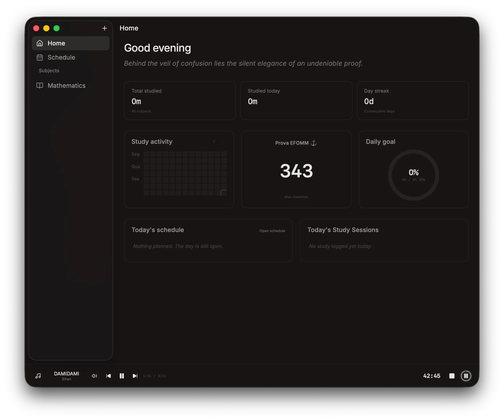Screen dimensions: 504x420
Task: Click the calendar icon next to Schedule
Action: pos(39,57)
